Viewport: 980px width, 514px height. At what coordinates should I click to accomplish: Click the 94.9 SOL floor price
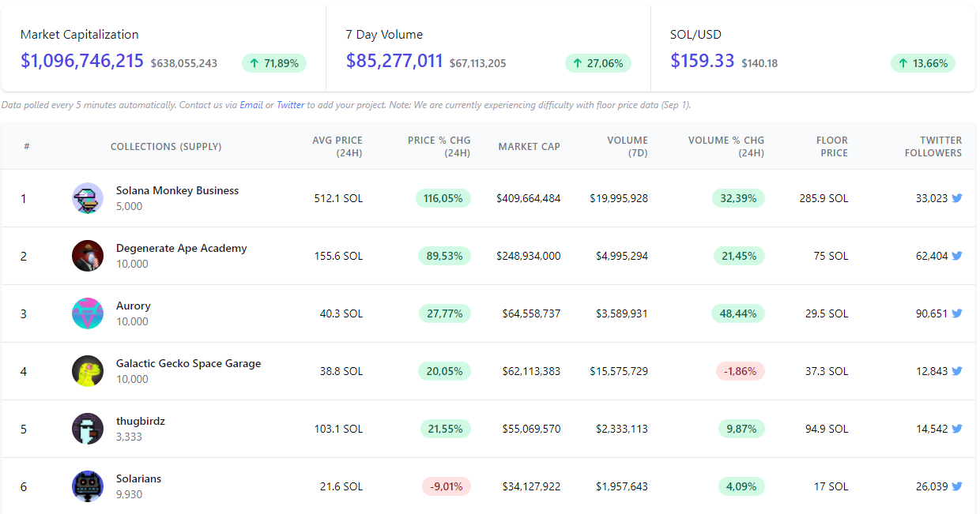(x=827, y=429)
